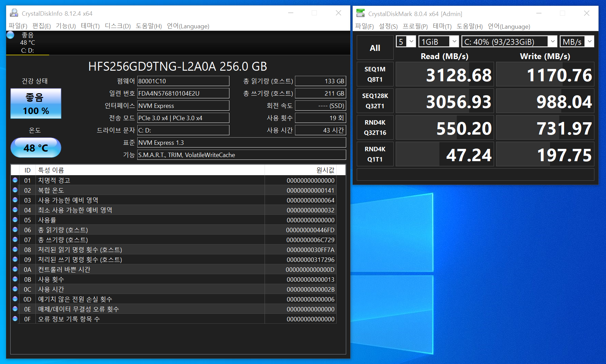Click the 48 °C temperature button
606x364 pixels.
pyautogui.click(x=36, y=148)
